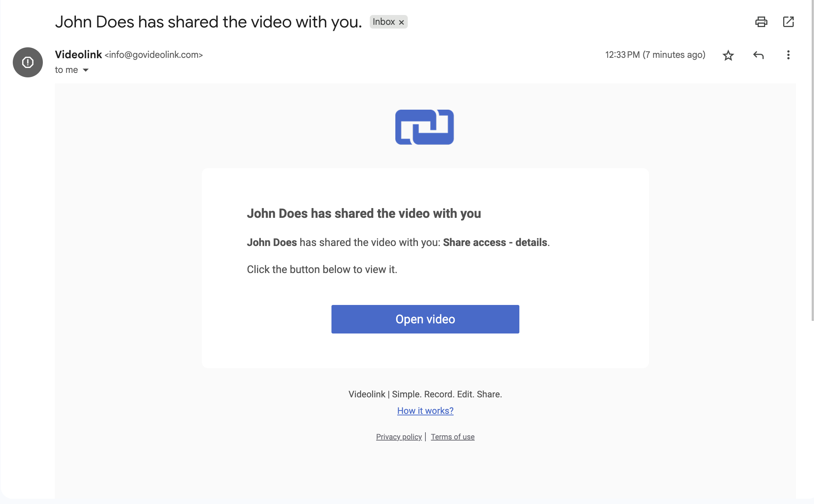
Task: Remove the Inbox label with the x
Action: (401, 22)
